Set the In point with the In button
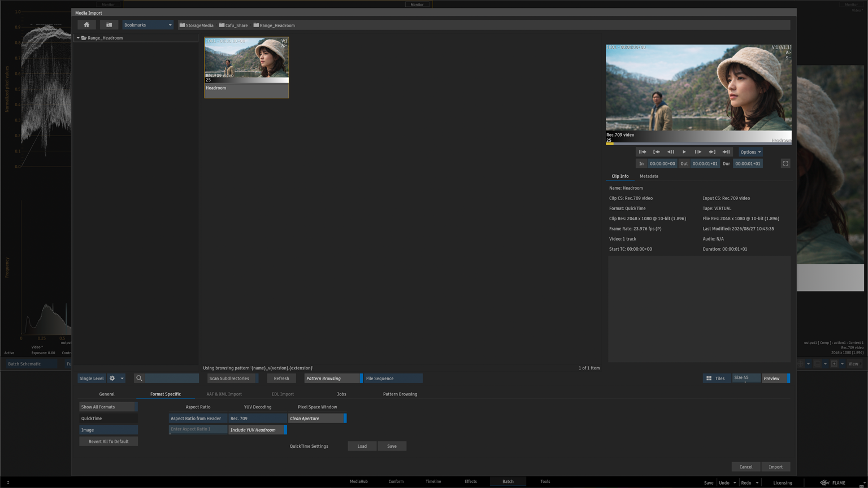This screenshot has height=488, width=868. click(641, 164)
